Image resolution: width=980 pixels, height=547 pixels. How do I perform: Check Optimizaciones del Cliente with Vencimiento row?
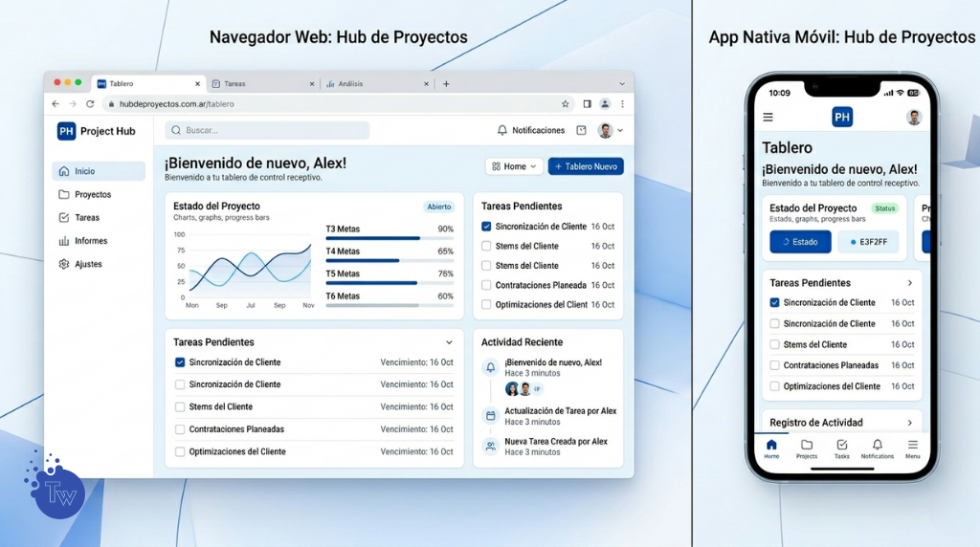click(180, 451)
